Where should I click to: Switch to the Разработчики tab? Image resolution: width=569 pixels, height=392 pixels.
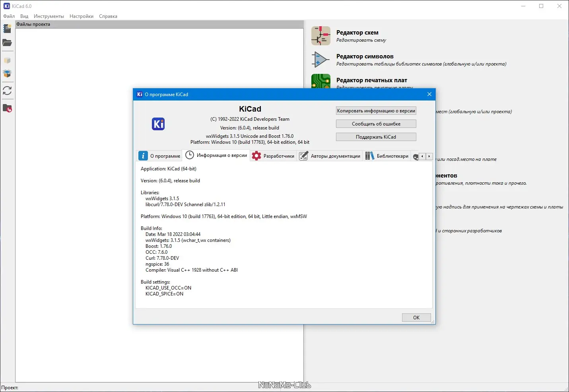click(x=273, y=156)
